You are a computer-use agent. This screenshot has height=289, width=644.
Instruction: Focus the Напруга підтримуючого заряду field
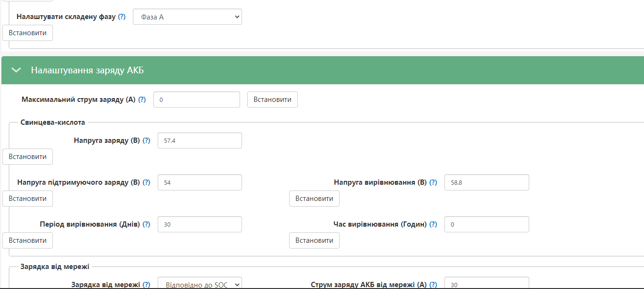click(x=200, y=182)
